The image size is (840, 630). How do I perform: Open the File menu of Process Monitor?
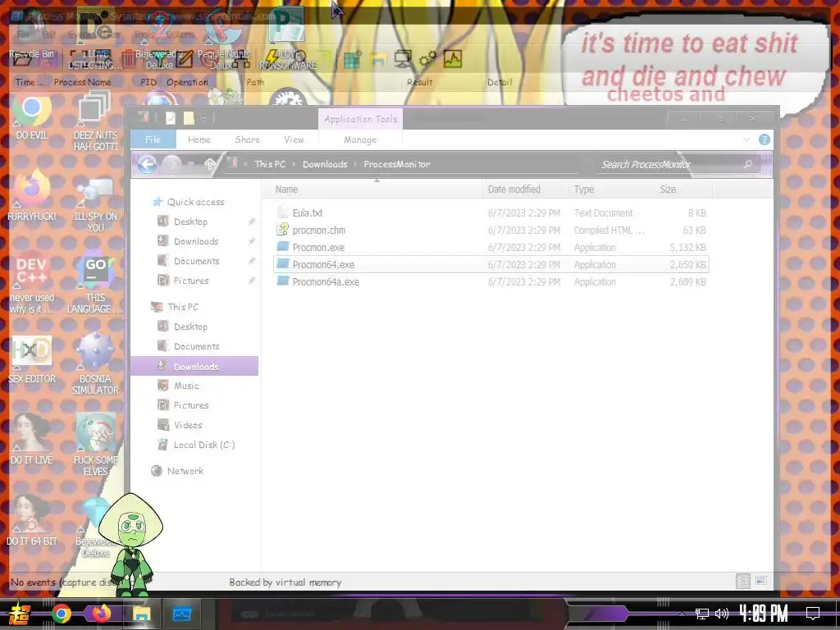click(23, 34)
